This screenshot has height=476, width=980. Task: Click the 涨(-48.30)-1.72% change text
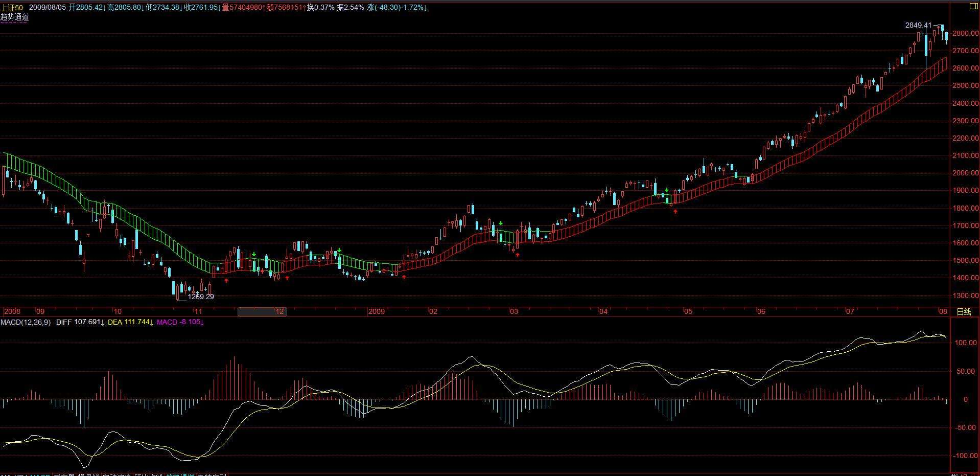pyautogui.click(x=397, y=8)
